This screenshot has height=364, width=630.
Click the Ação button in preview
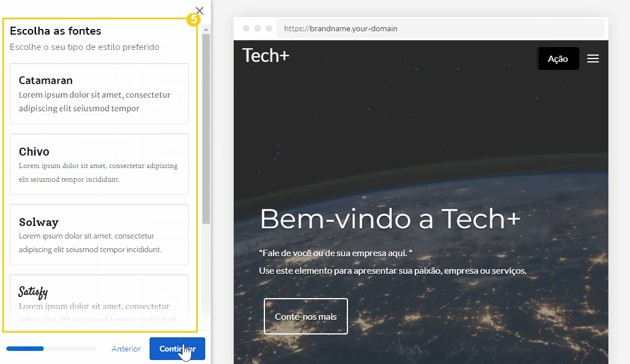click(x=558, y=58)
